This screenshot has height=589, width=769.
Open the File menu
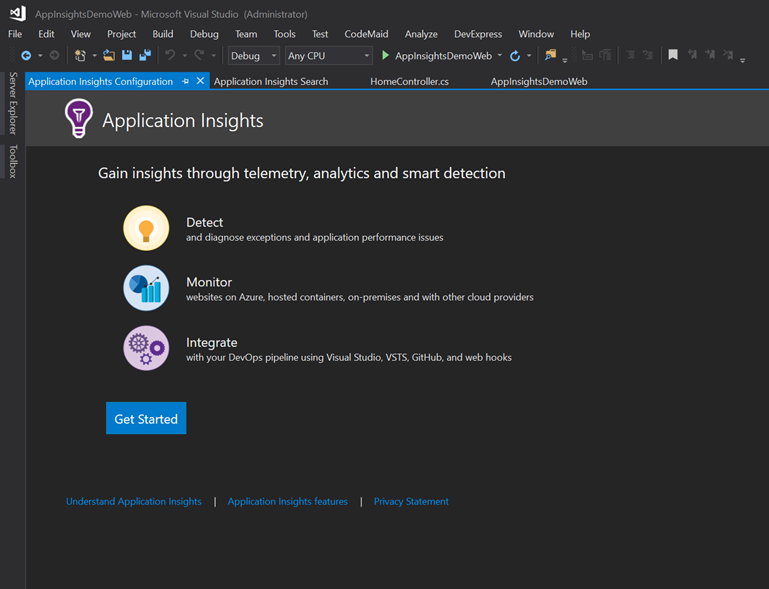coord(15,34)
